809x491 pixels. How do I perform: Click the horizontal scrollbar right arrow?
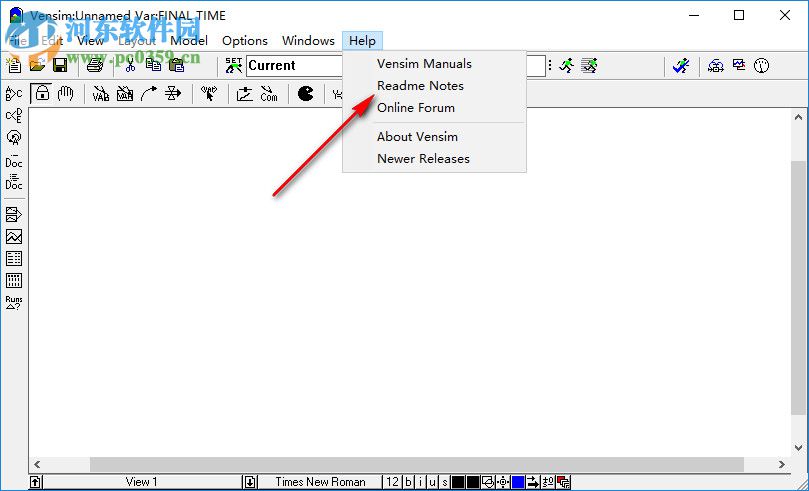point(781,464)
